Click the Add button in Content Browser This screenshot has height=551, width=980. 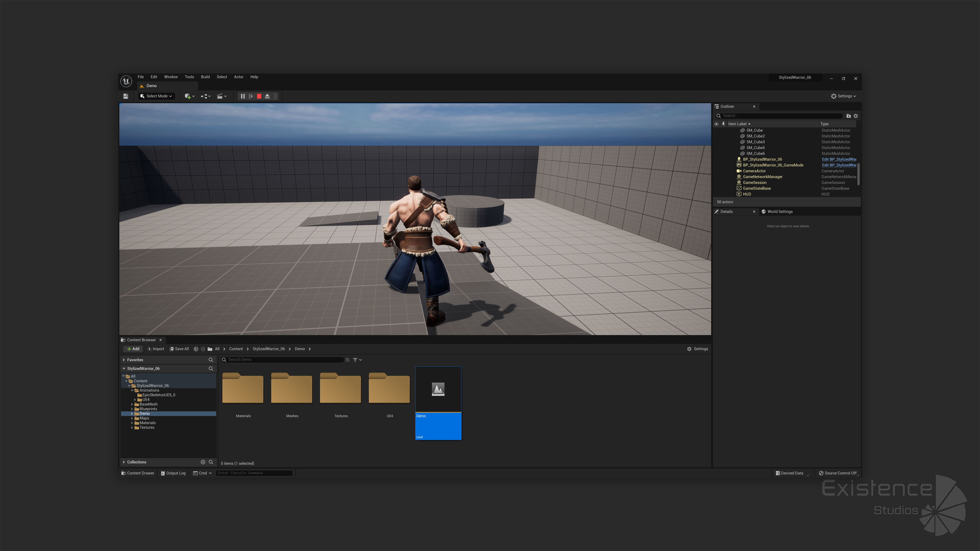point(133,349)
